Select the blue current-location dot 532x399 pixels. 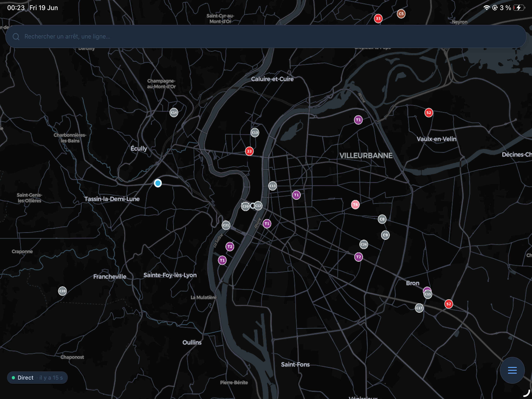158,183
